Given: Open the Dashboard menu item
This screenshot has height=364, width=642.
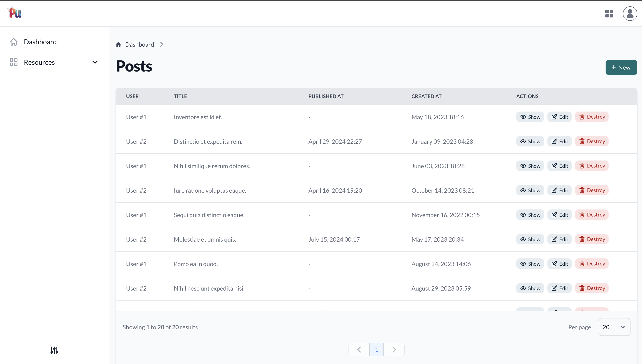Looking at the screenshot, I should tap(40, 42).
